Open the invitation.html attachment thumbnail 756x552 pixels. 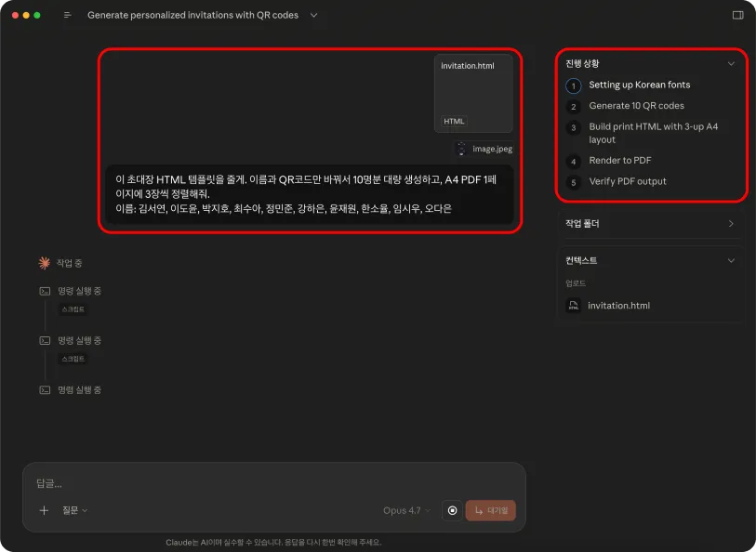[x=473, y=94]
